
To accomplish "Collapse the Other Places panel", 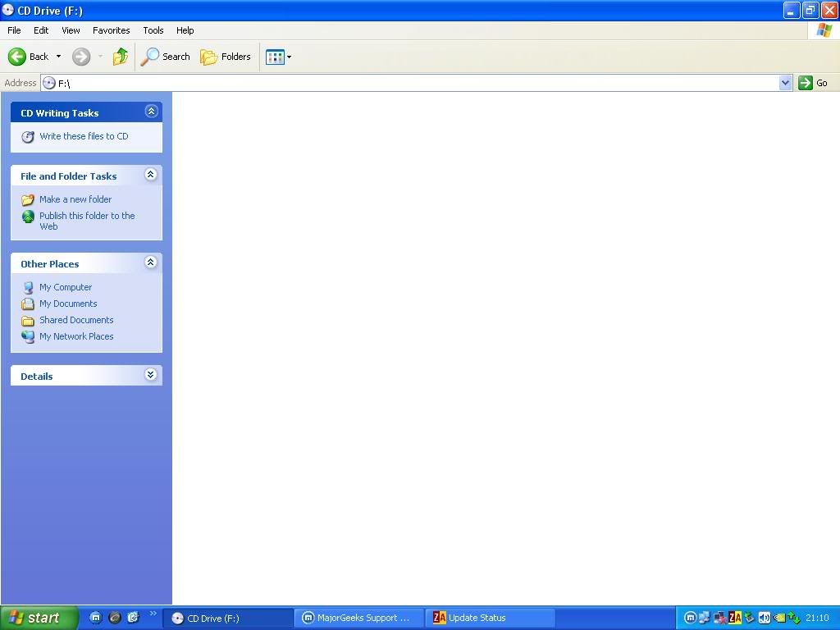I will (x=151, y=262).
